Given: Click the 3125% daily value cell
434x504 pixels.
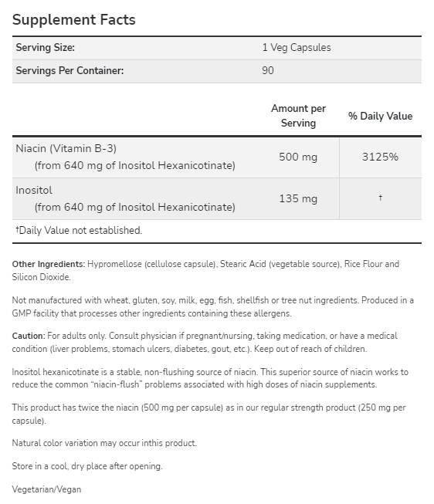Looking at the screenshot, I should tap(380, 157).
